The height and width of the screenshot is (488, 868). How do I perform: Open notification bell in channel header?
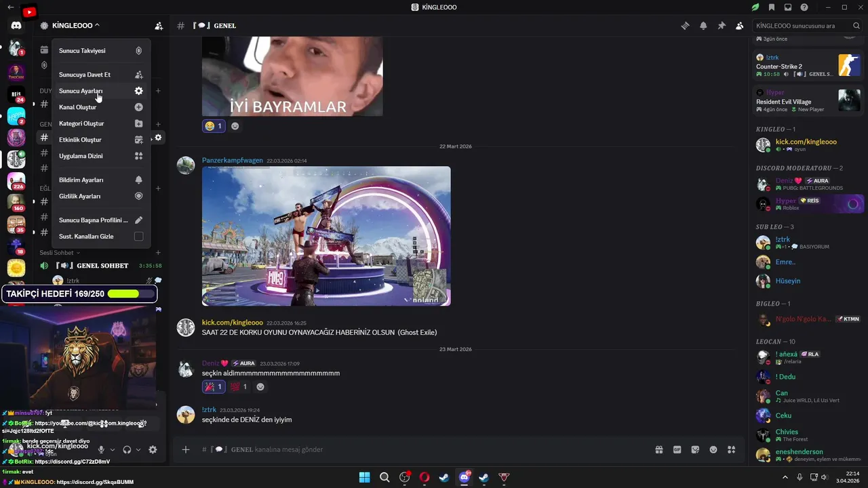click(703, 26)
